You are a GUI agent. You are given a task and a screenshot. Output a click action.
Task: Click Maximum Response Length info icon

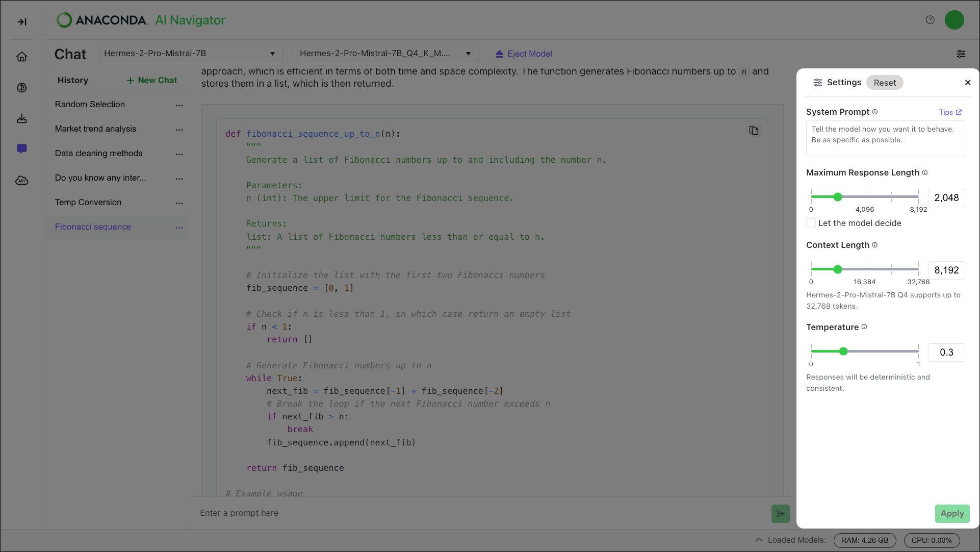click(x=924, y=172)
